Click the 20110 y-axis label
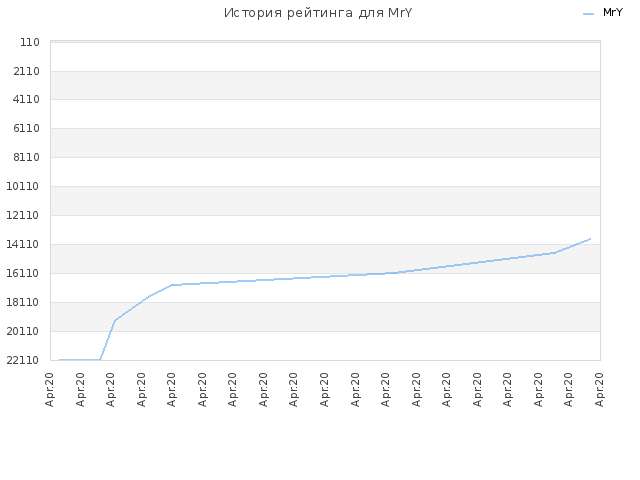Image resolution: width=640 pixels, height=480 pixels. tap(23, 331)
